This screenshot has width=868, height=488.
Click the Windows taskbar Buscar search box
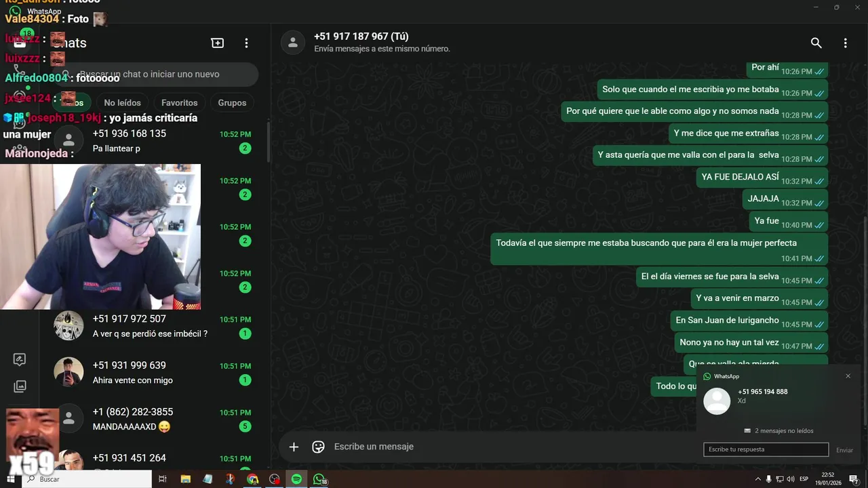click(87, 479)
